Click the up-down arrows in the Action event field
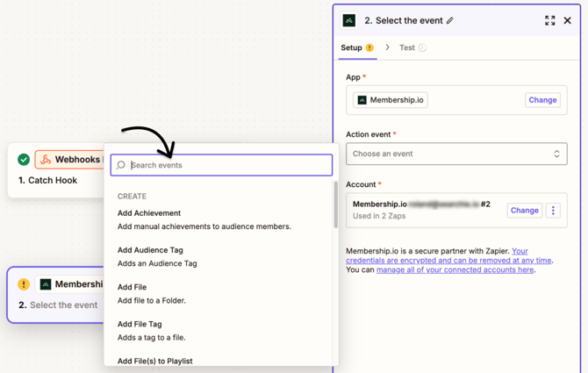588x373 pixels. pos(557,154)
